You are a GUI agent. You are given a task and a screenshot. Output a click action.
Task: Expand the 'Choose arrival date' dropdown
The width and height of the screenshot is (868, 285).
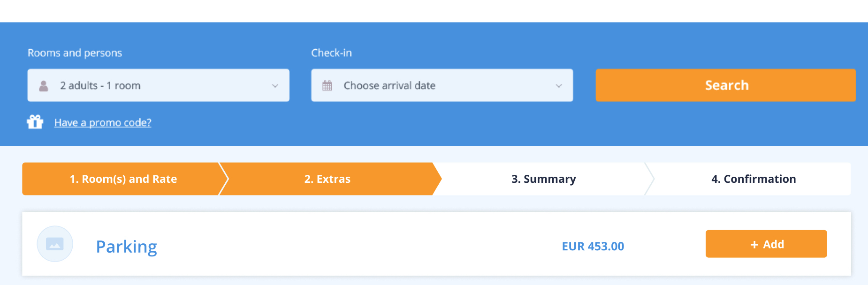(442, 85)
